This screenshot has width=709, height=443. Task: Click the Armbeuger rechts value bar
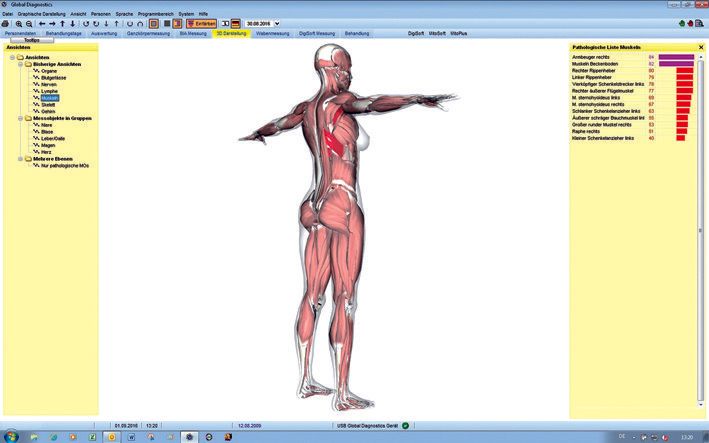click(x=675, y=58)
